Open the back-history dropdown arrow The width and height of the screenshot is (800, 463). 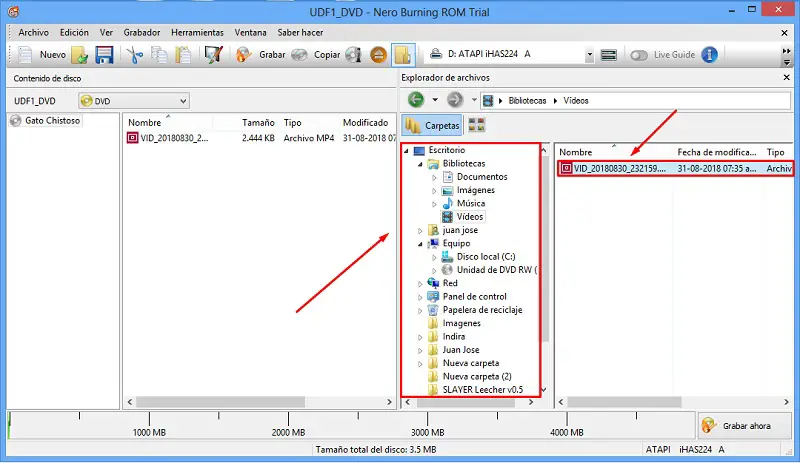click(435, 100)
